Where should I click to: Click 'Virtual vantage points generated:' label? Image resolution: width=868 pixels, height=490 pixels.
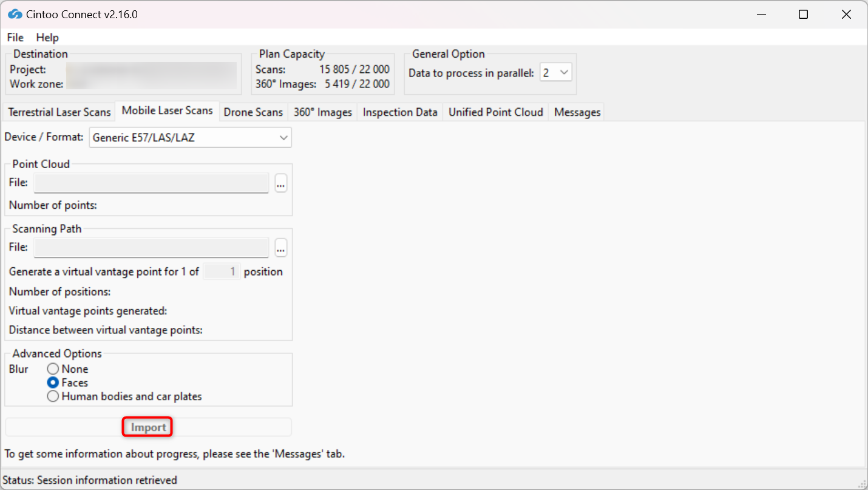tap(88, 311)
